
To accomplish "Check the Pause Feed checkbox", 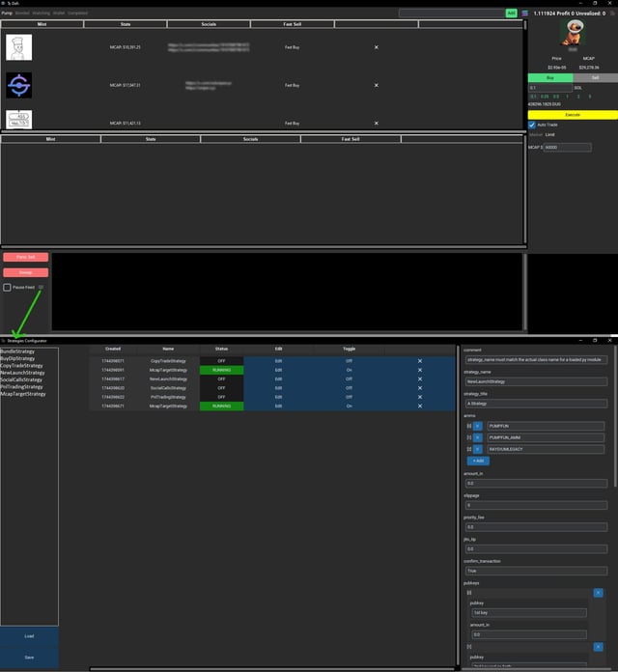I will tap(8, 288).
